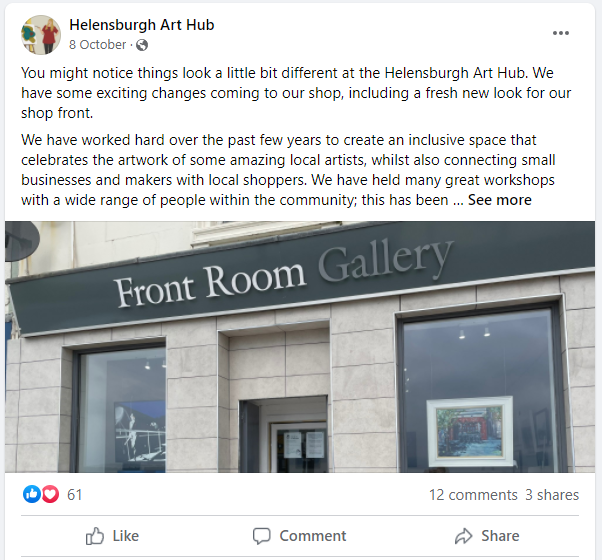
Task: Click the Share button label
Action: pos(500,536)
